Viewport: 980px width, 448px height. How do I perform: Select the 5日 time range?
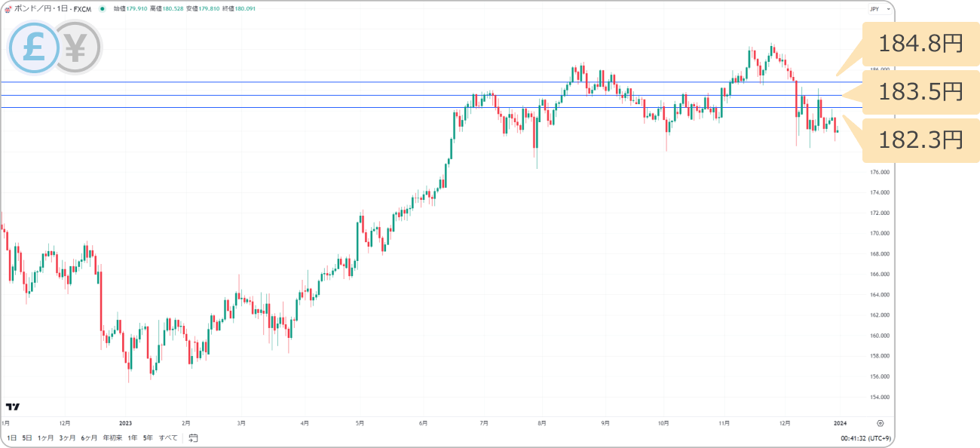[x=27, y=437]
